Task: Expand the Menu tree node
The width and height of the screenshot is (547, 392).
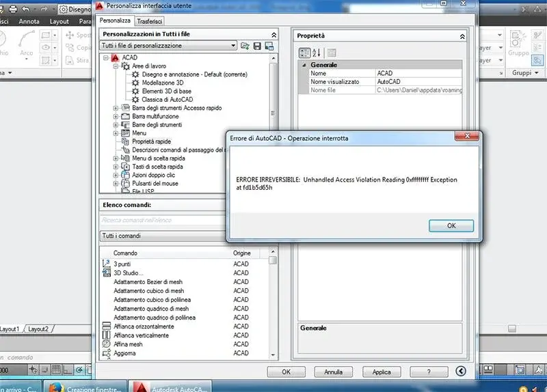Action: point(116,133)
